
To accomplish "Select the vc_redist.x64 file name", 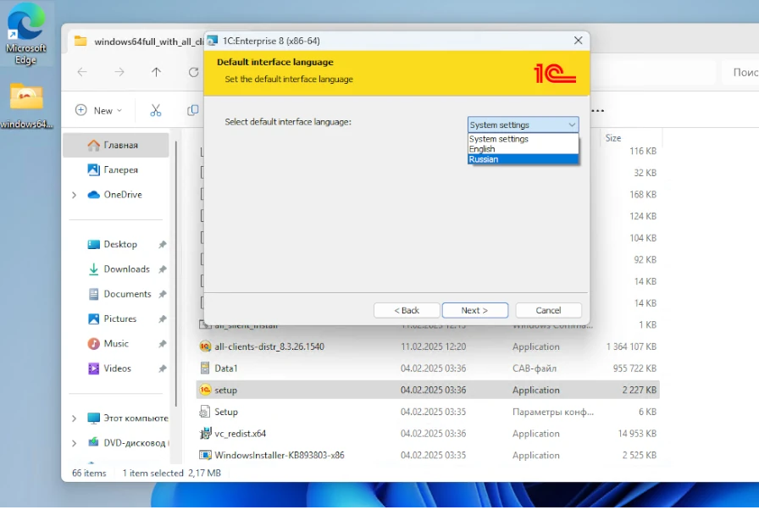I will click(x=241, y=434).
